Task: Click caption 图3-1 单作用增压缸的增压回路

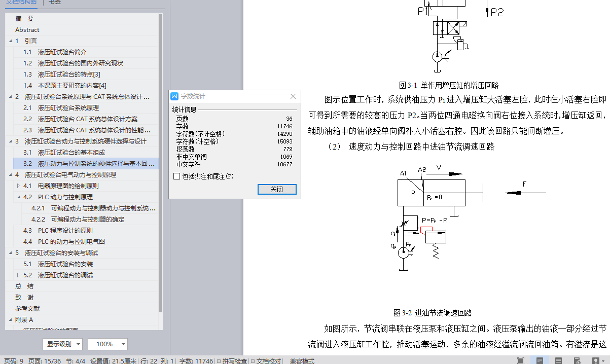Action: point(448,85)
